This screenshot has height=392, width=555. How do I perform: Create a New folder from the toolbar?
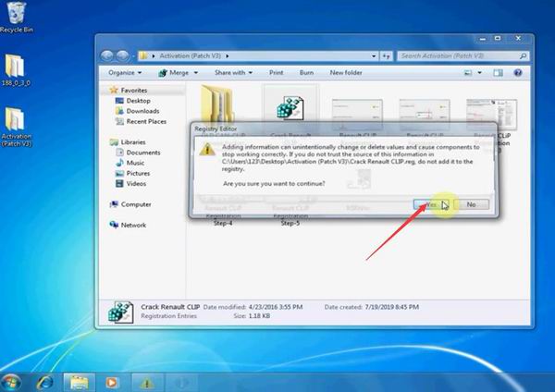pos(346,72)
